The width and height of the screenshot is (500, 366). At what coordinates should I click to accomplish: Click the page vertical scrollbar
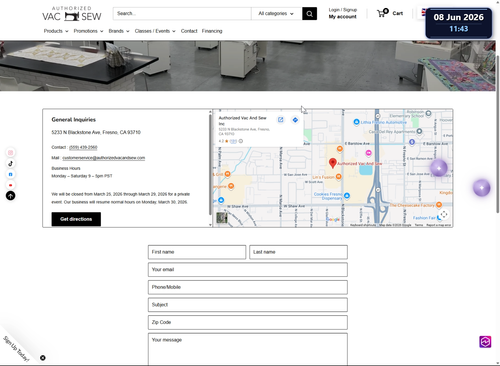tap(498, 133)
